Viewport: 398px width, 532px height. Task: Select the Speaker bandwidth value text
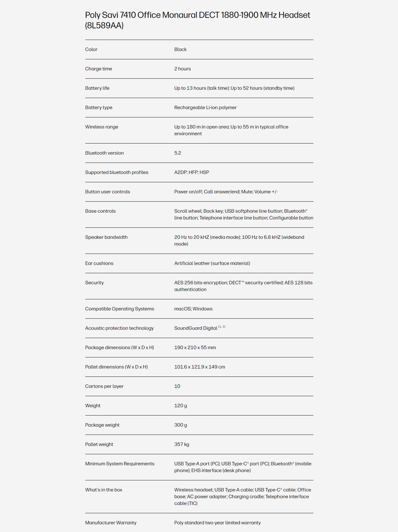(239, 241)
